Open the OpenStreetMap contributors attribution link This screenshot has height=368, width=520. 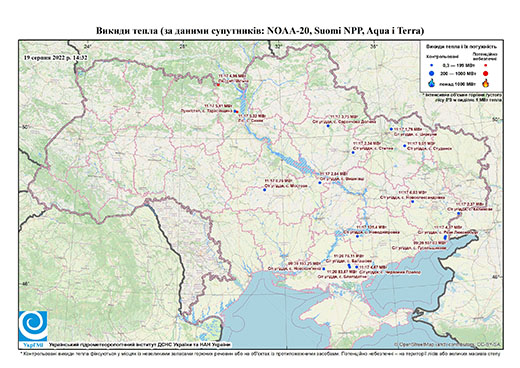448,345
